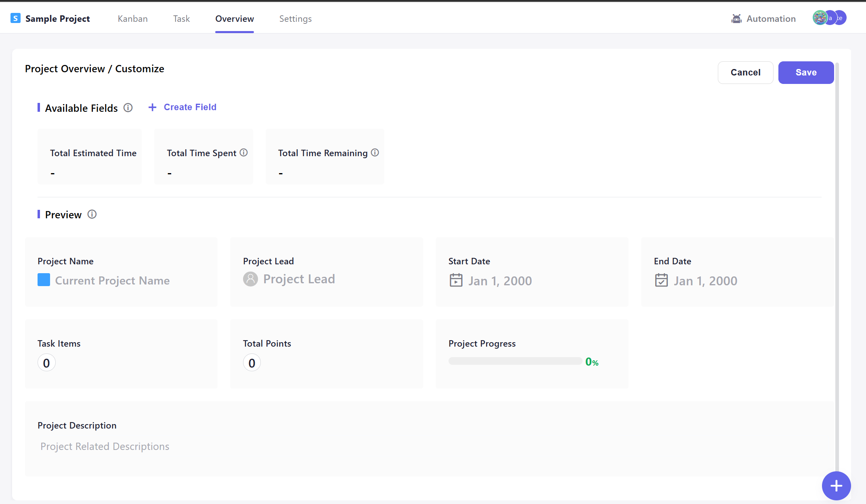866x504 pixels.
Task: Click the Start Date calendar icon
Action: click(456, 280)
